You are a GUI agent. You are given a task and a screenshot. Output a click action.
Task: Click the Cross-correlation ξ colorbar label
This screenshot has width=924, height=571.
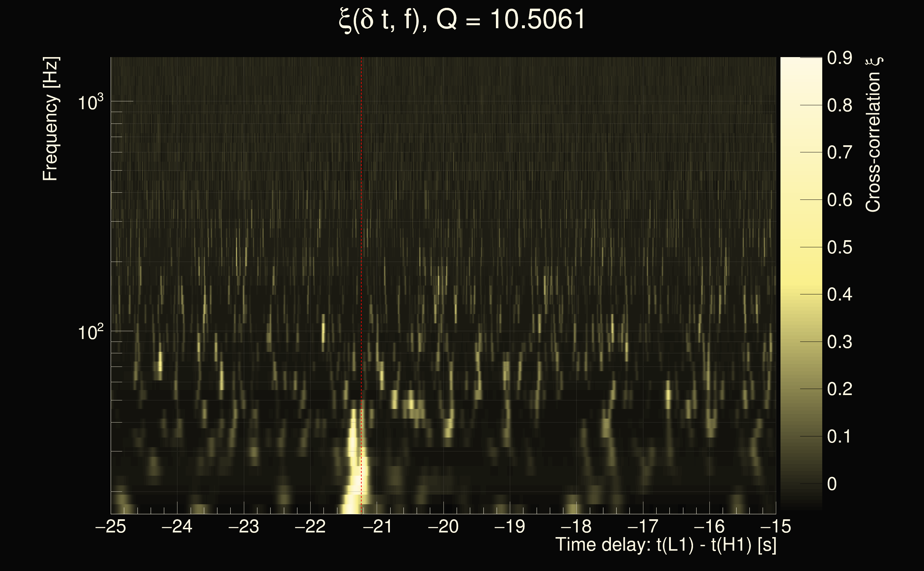pyautogui.click(x=873, y=134)
